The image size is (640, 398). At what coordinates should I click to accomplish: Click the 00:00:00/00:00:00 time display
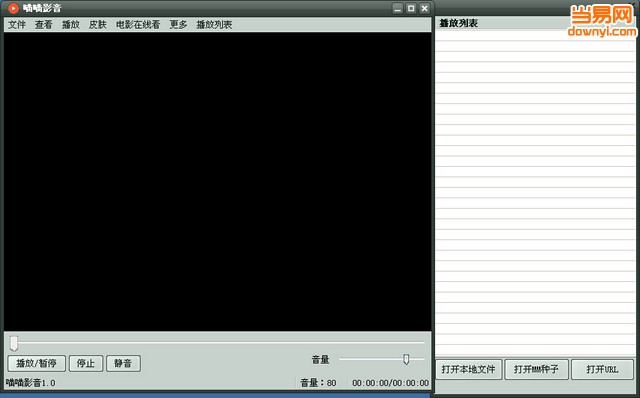391,383
